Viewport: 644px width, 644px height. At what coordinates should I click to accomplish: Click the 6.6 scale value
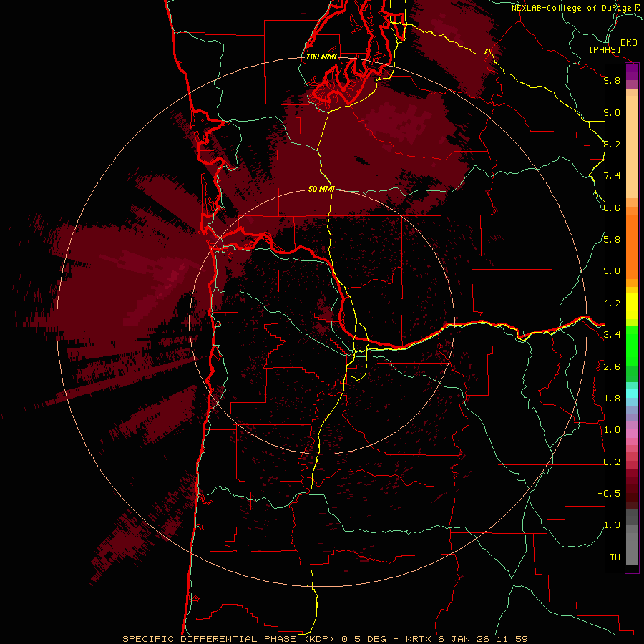point(612,208)
